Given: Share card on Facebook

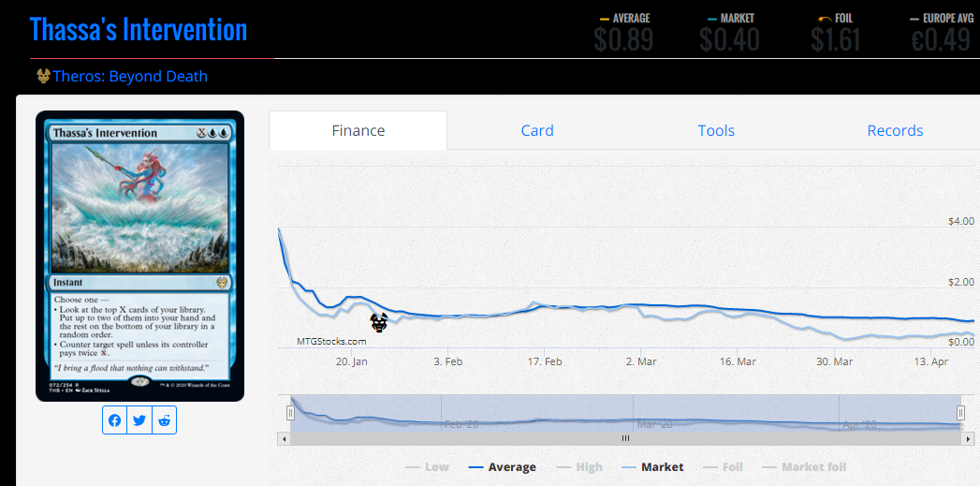Looking at the screenshot, I should (114, 420).
